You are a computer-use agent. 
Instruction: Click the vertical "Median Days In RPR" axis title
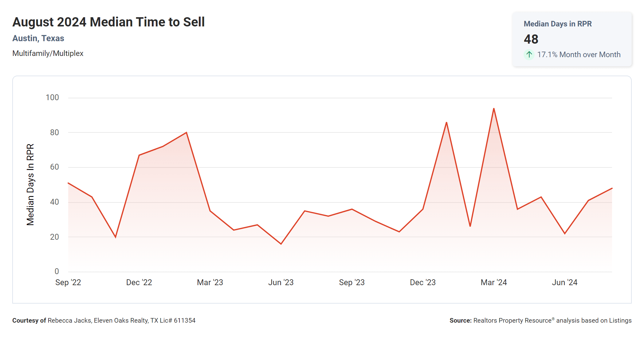click(30, 184)
